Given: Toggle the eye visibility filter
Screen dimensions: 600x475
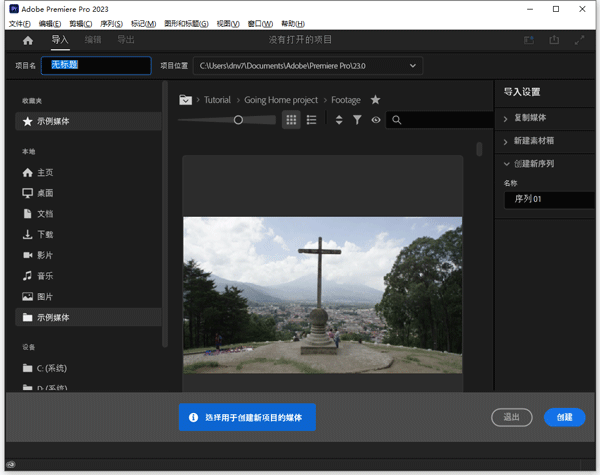Looking at the screenshot, I should [x=376, y=119].
